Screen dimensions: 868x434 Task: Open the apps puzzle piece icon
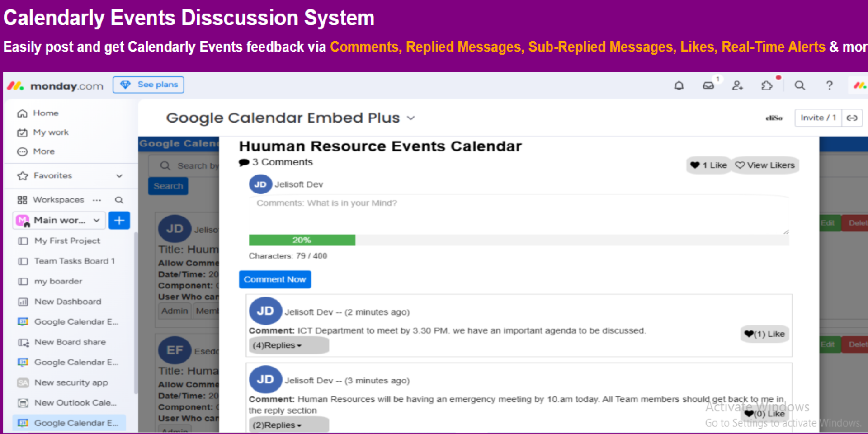pyautogui.click(x=767, y=85)
